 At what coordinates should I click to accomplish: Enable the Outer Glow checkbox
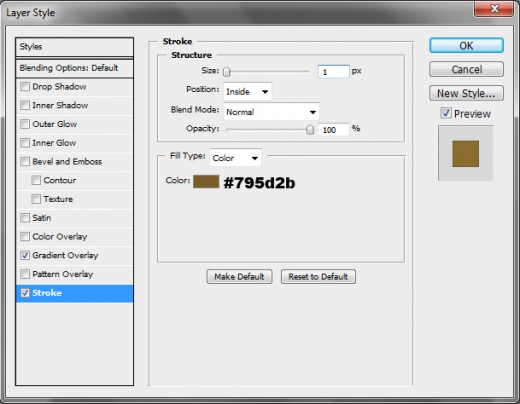(x=25, y=124)
